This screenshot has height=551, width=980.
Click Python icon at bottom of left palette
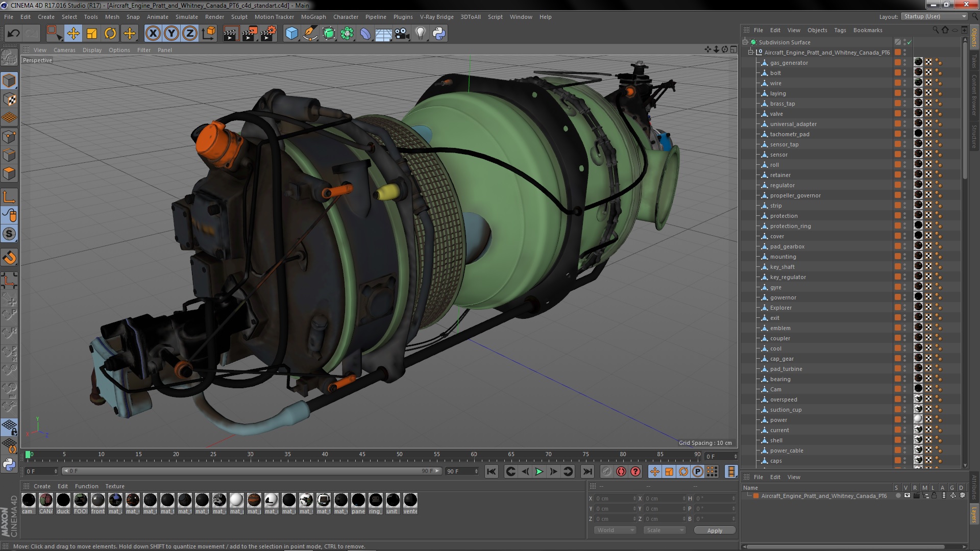click(9, 464)
